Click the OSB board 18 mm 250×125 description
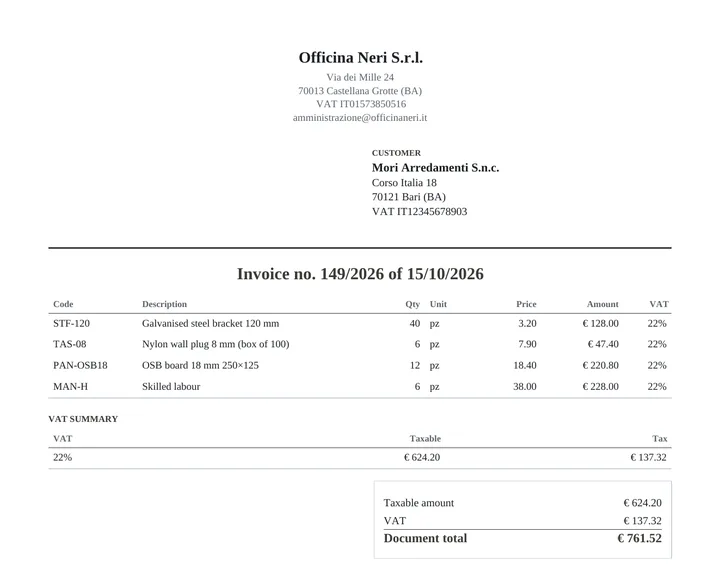This screenshot has width=720, height=570. point(200,365)
